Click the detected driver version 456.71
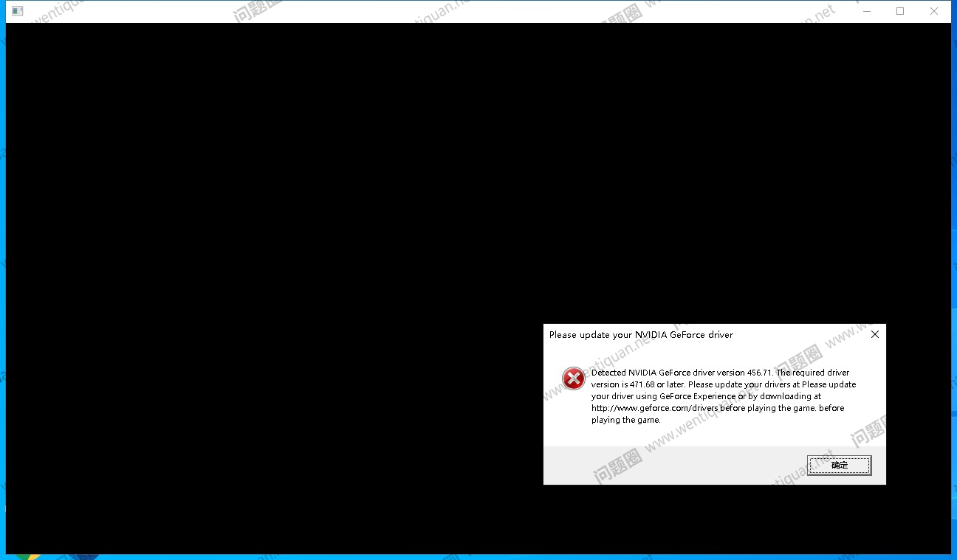Screen dimensions: 957x560 759,373
